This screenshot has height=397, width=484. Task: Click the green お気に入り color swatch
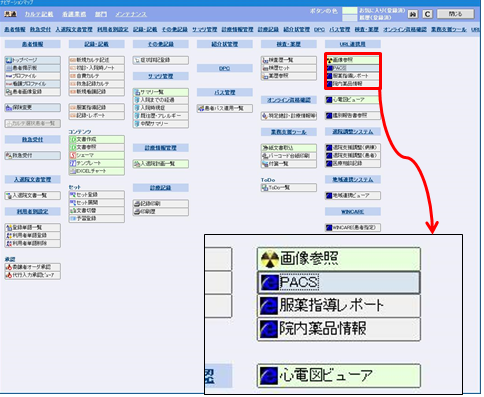click(x=350, y=11)
